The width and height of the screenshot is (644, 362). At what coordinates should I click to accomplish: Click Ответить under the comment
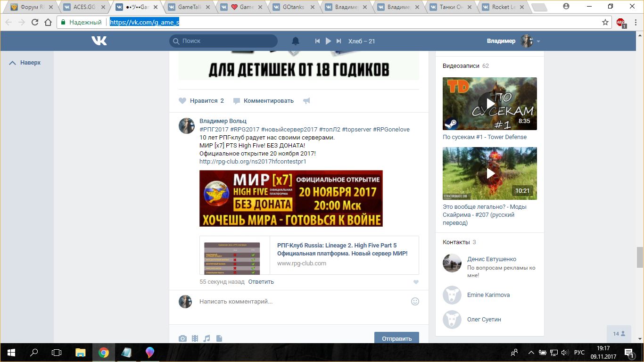[261, 282]
